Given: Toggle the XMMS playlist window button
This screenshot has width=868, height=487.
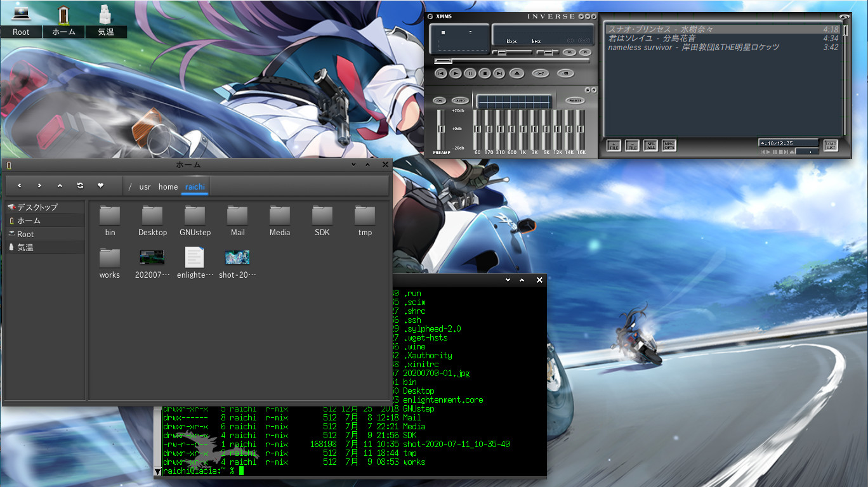Looking at the screenshot, I should coord(585,52).
